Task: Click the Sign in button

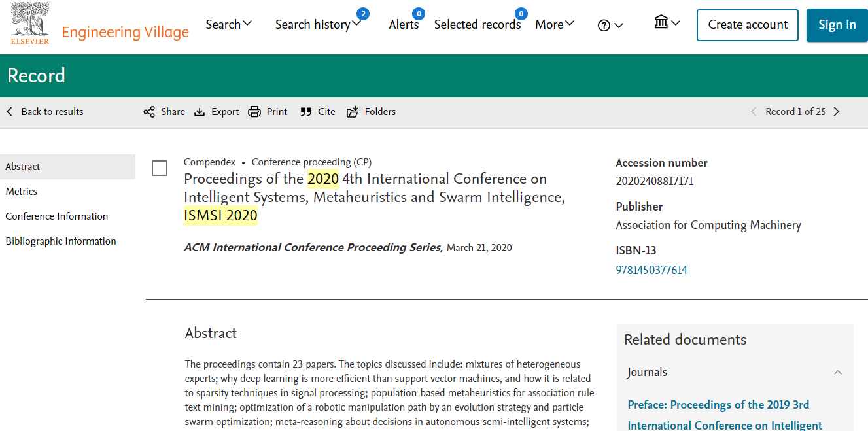Action: coord(837,26)
